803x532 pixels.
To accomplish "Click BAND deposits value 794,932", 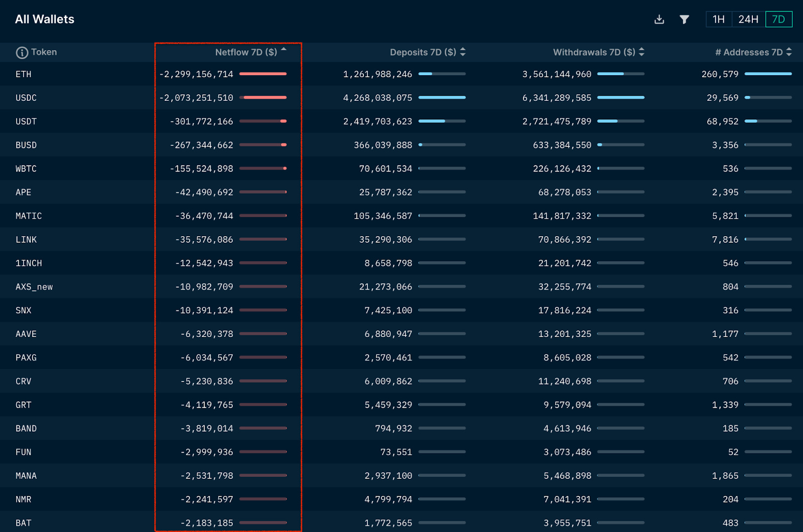I will [x=393, y=429].
